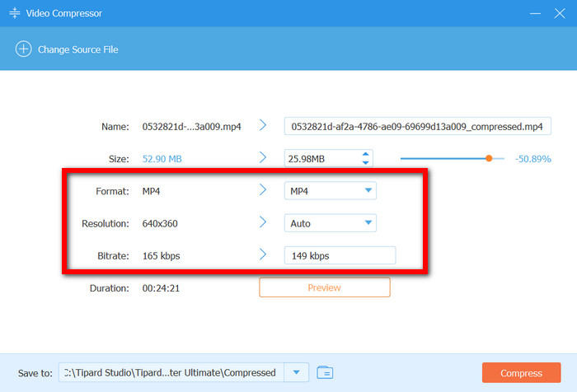Click the arrow icon in the Format row
Viewport: 577px width, 392px height.
263,189
